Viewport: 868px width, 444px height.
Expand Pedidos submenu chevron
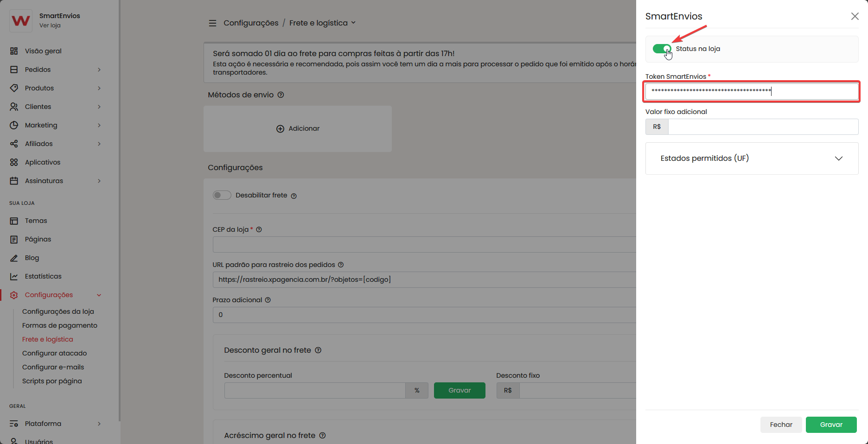[99, 70]
